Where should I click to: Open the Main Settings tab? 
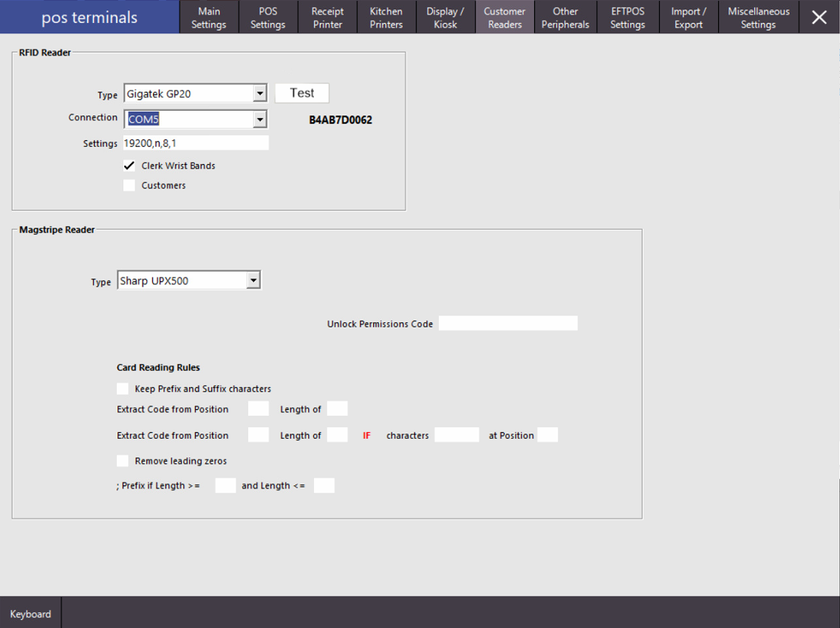click(x=209, y=18)
